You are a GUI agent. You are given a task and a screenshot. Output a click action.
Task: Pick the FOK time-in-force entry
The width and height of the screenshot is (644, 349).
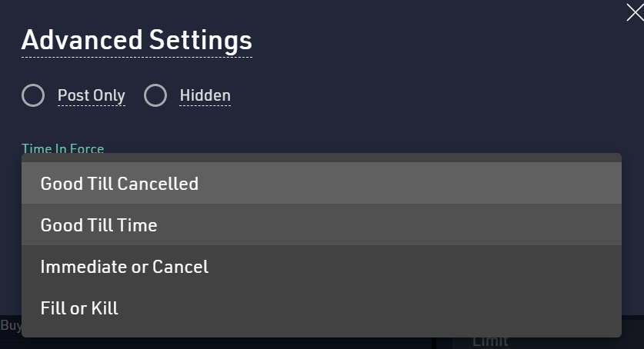pos(79,307)
